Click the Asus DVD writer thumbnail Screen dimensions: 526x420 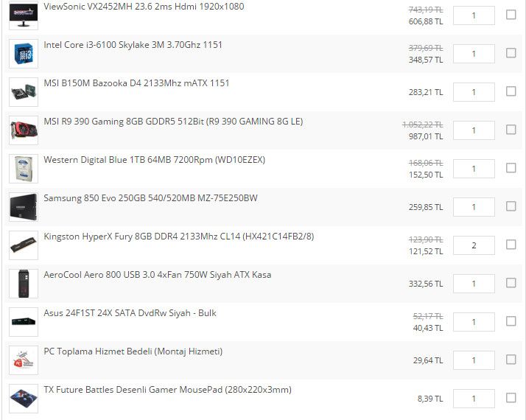(x=24, y=322)
